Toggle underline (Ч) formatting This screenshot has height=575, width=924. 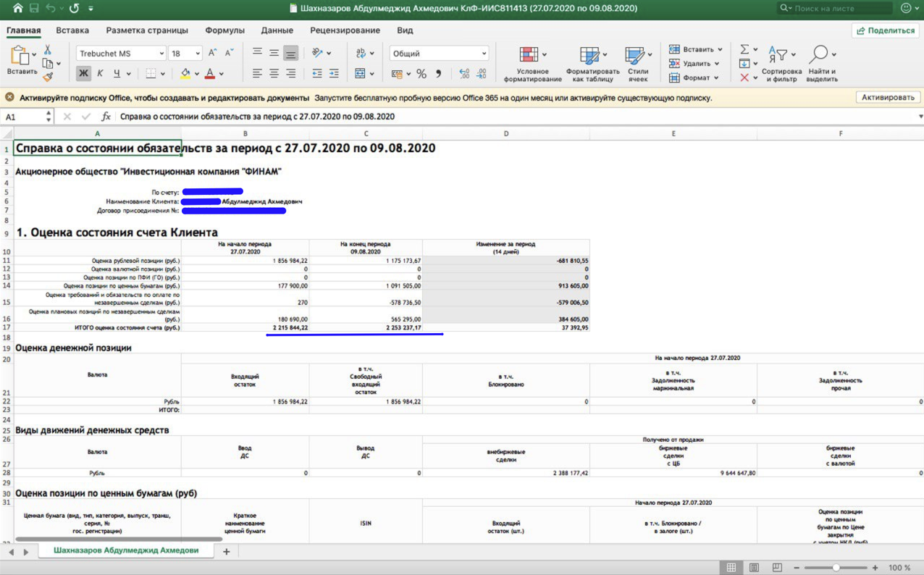(x=117, y=73)
